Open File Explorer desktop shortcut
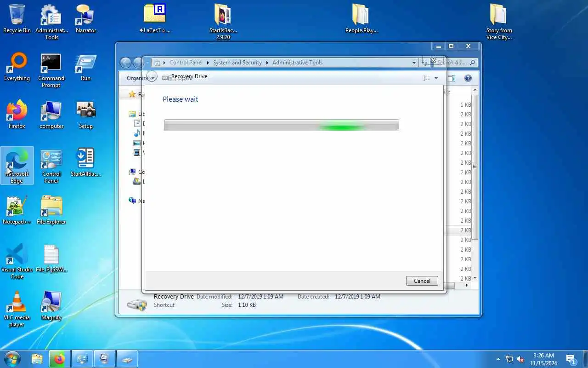This screenshot has height=368, width=588. 51,210
